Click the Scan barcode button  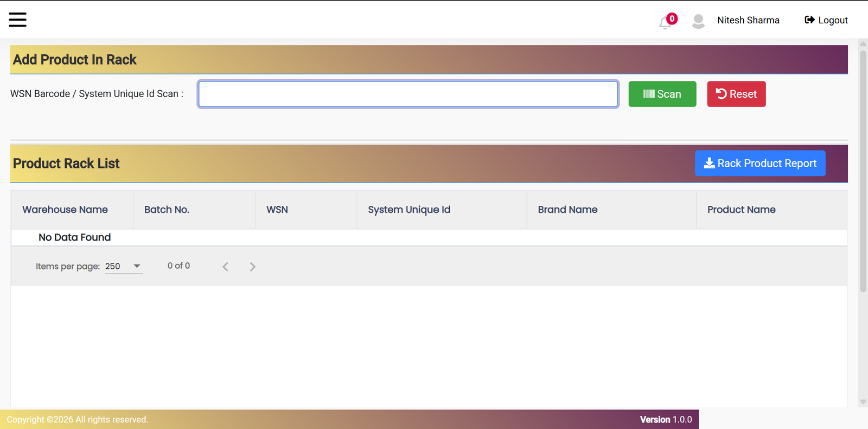[x=662, y=94]
